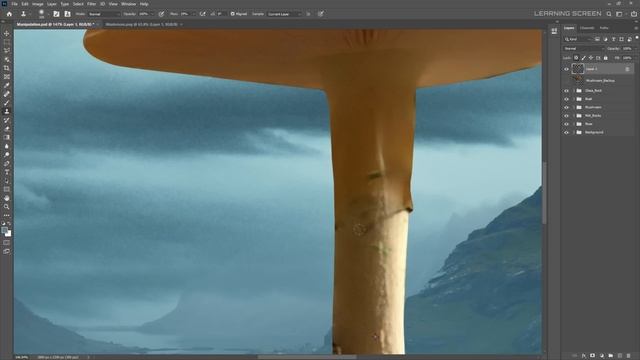The height and width of the screenshot is (360, 640).
Task: Expand the Glass_Rock group
Action: click(573, 91)
